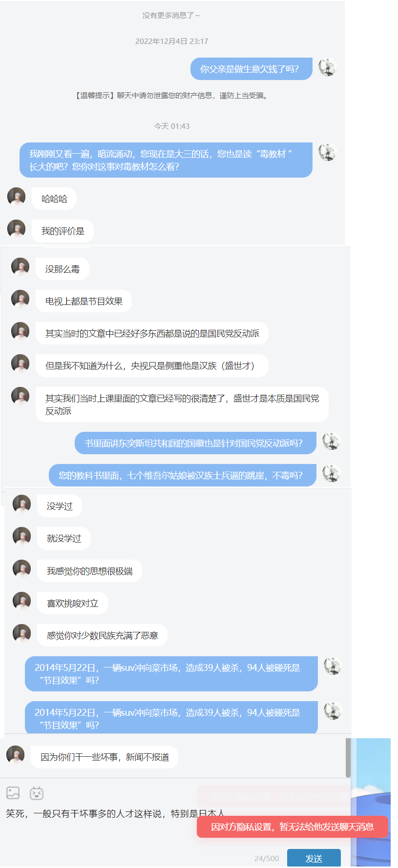Click avatar beside 哈哈哈 message
The width and height of the screenshot is (398, 868).
17,197
